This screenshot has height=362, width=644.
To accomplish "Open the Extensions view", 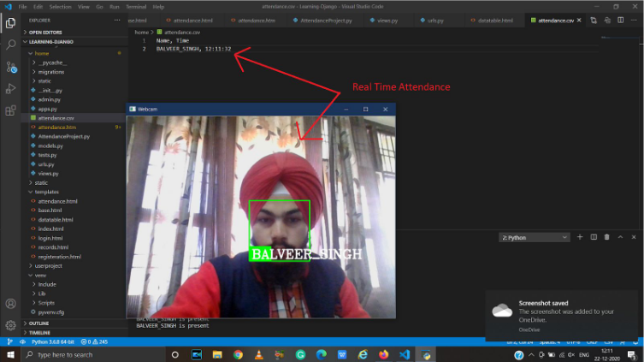I will point(10,110).
